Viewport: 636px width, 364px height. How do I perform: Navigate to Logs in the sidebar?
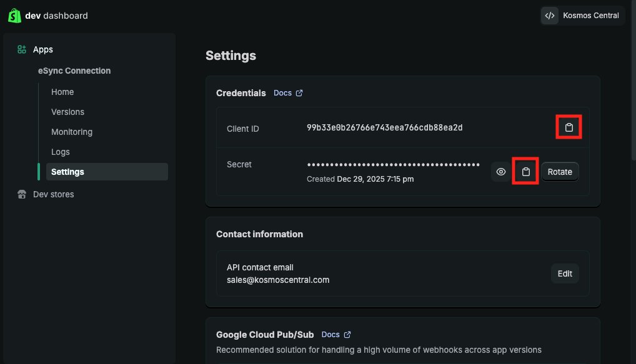tap(61, 152)
